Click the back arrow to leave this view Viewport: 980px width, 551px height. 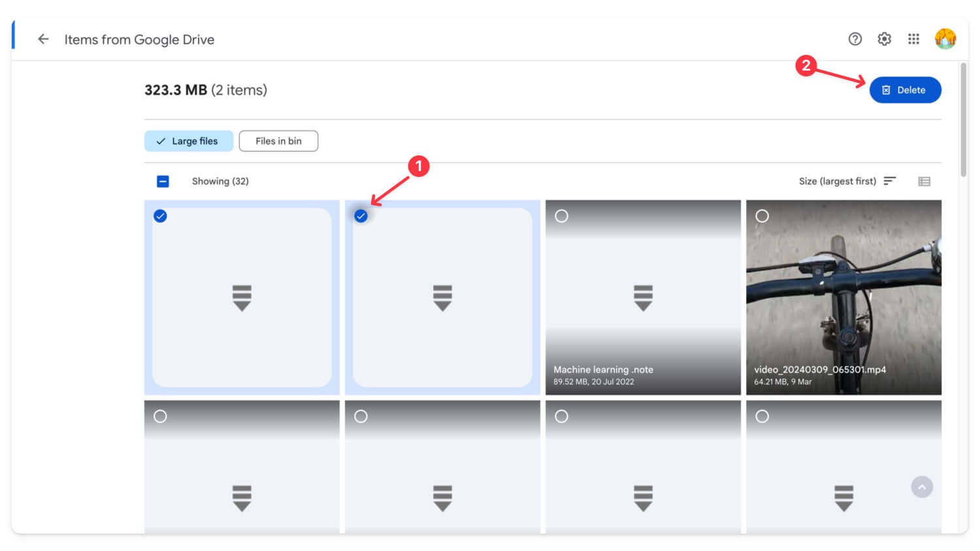[43, 39]
